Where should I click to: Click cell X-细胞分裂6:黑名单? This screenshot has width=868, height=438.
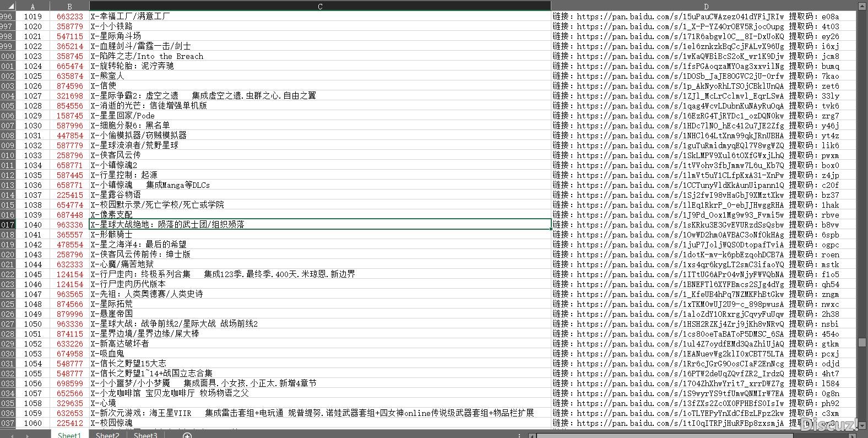coord(320,126)
